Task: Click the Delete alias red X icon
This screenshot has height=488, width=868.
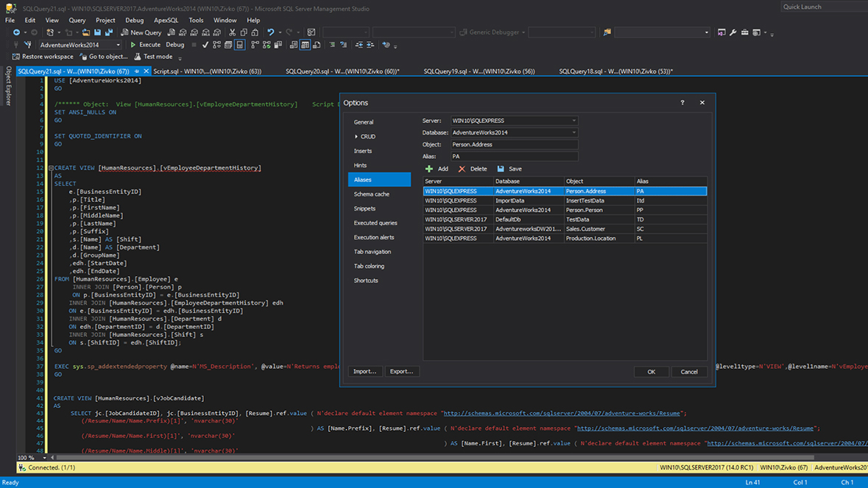Action: (x=462, y=169)
